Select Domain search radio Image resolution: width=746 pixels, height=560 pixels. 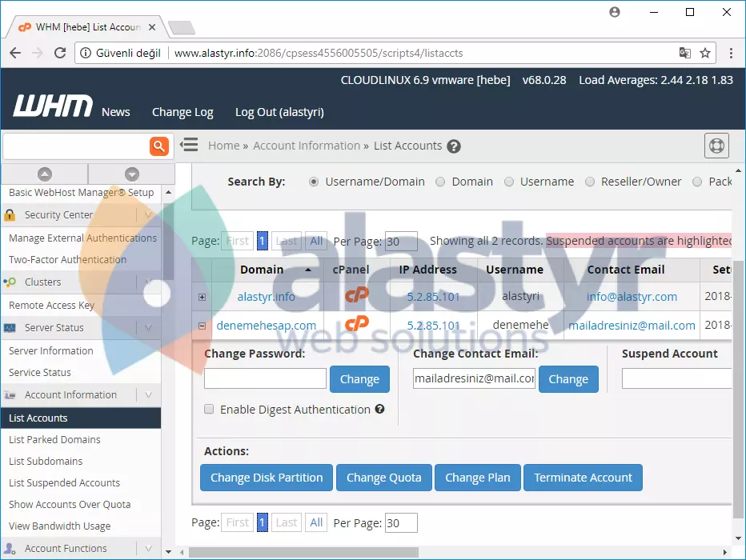(440, 182)
